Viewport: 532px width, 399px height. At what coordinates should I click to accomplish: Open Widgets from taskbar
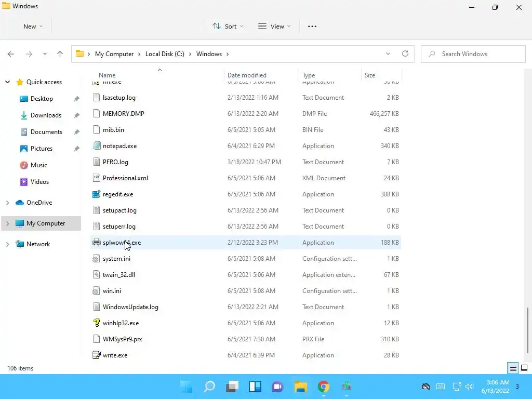pos(255,387)
